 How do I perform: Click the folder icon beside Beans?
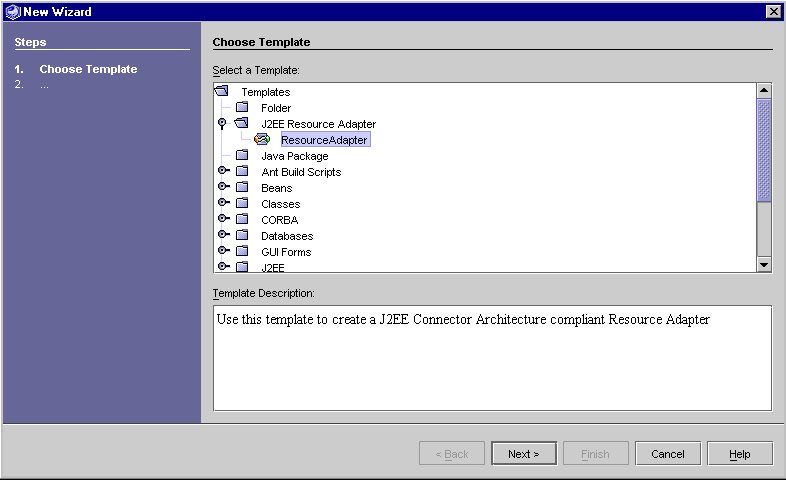pyautogui.click(x=242, y=187)
